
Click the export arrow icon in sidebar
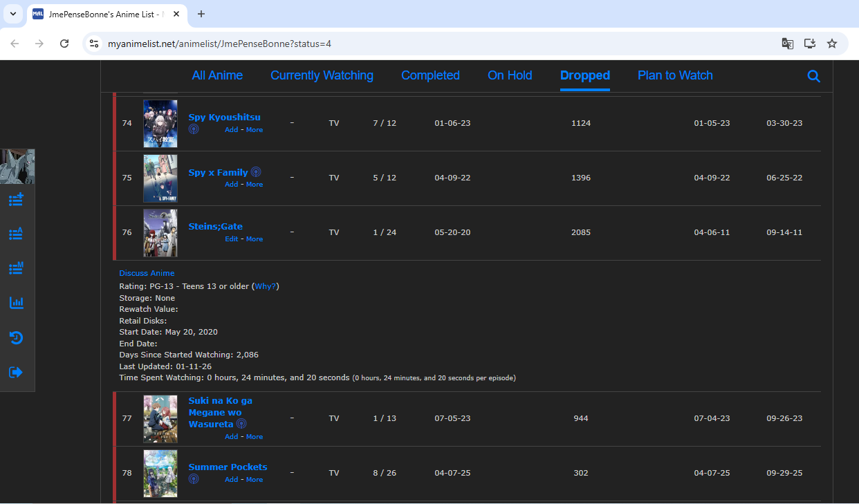pos(16,372)
